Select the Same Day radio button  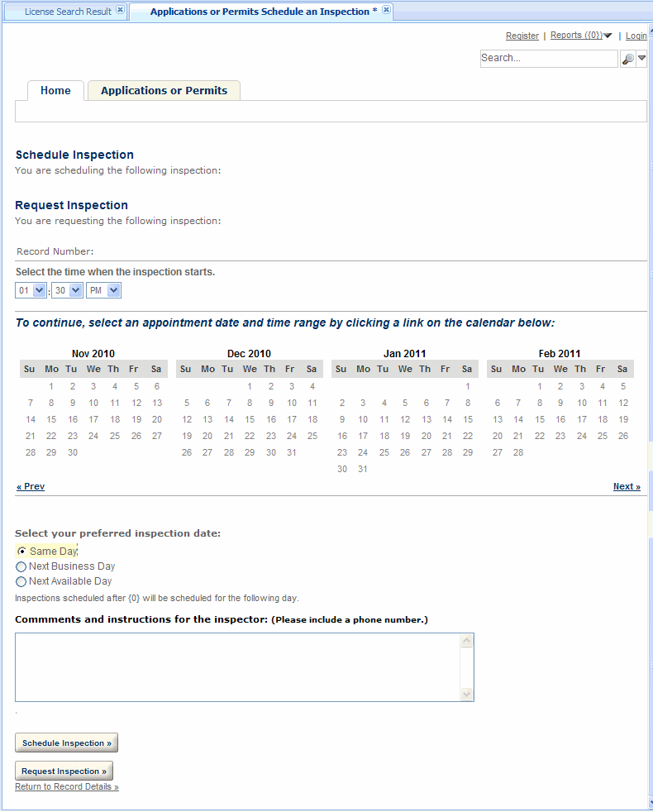click(x=21, y=552)
